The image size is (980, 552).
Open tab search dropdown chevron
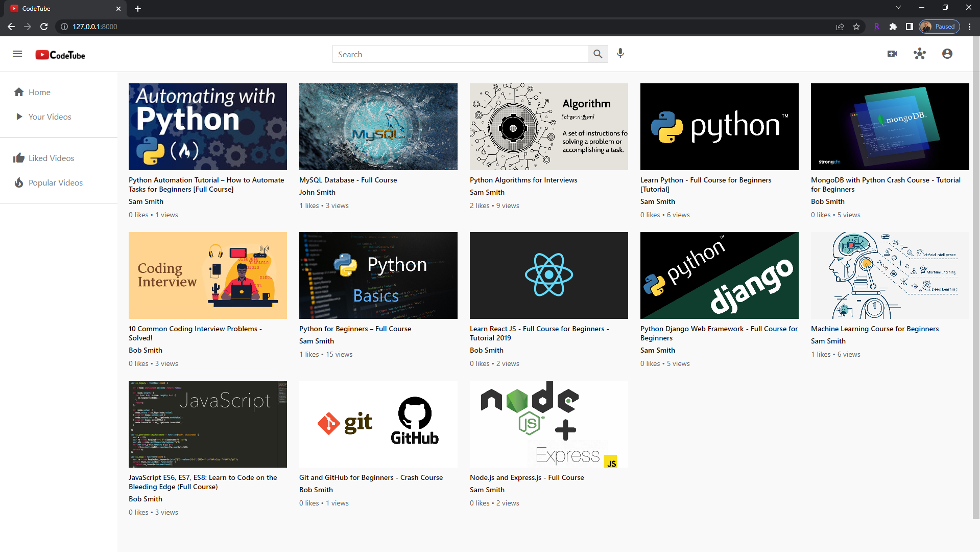[898, 7]
